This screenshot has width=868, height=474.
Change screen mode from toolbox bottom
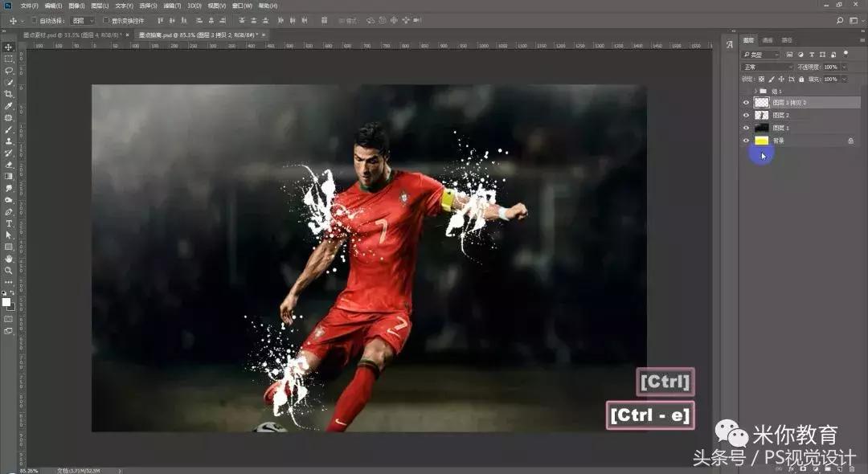coord(8,331)
